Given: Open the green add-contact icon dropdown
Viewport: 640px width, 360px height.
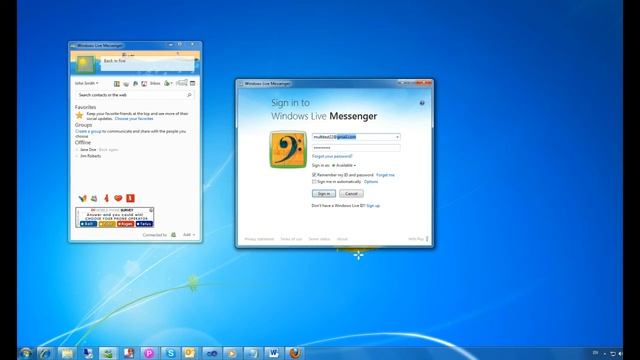Looking at the screenshot, I should tap(168, 83).
